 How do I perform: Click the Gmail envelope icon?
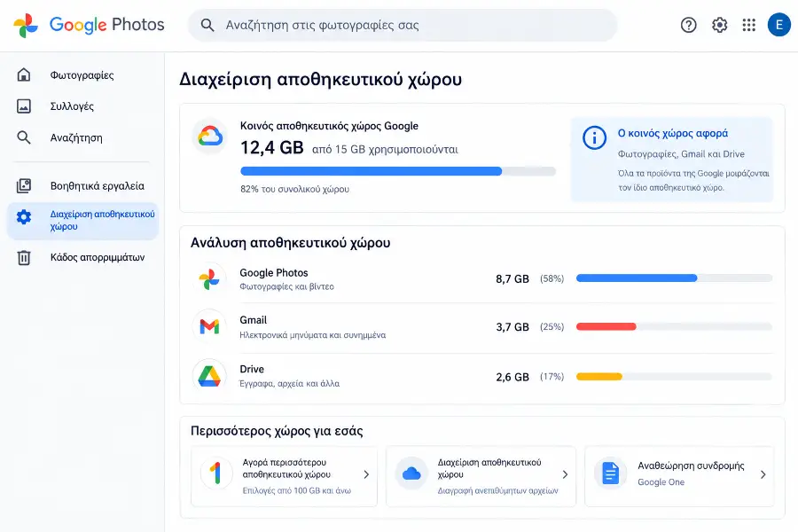pos(209,326)
